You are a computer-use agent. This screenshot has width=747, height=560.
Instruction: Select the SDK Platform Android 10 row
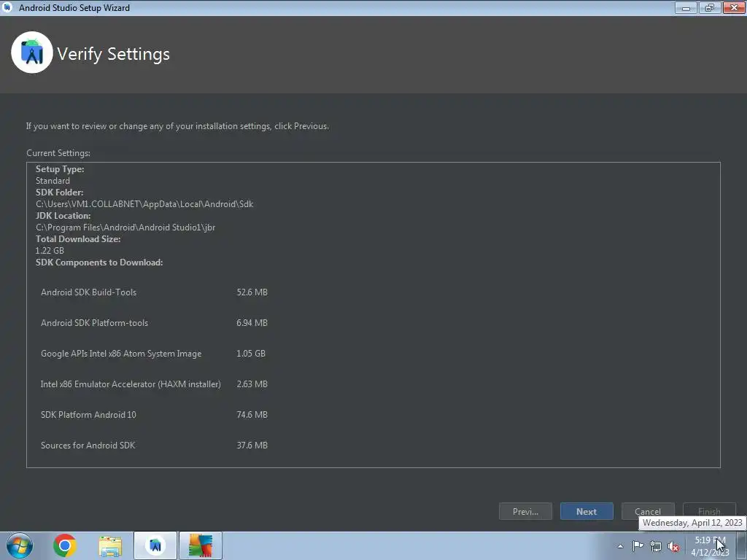(x=154, y=415)
